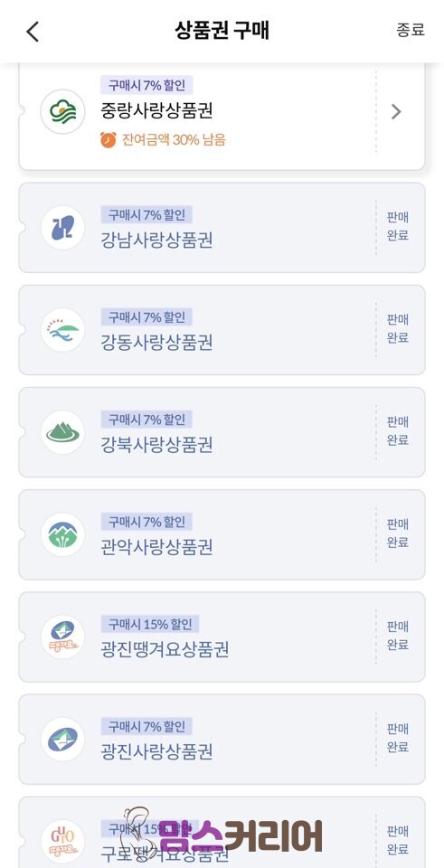This screenshot has width=444, height=868.
Task: Tap the 구로땡겨요상품권 logo icon
Action: [x=62, y=842]
